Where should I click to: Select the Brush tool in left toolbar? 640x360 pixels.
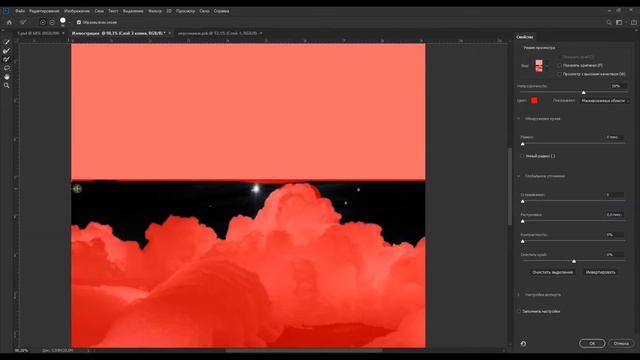pos(7,59)
